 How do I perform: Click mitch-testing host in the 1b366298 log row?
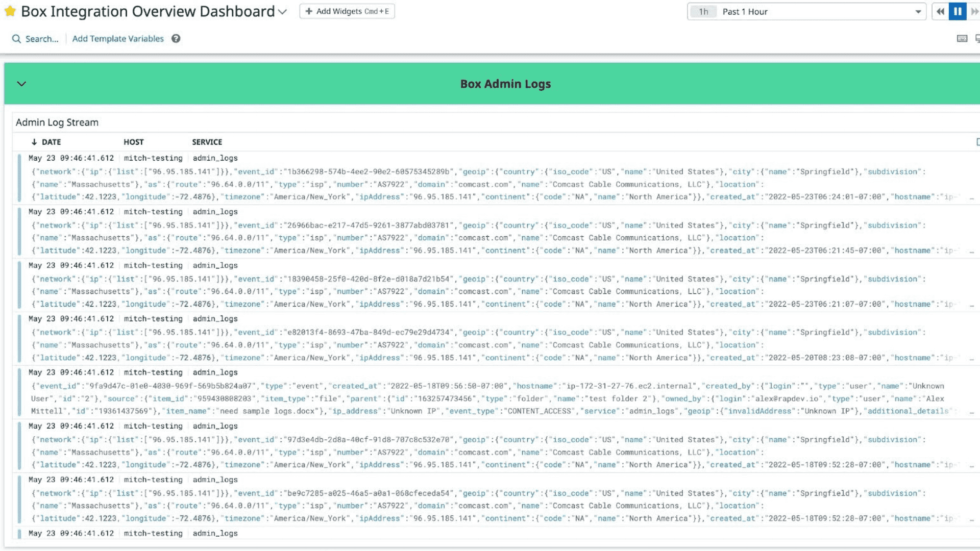click(153, 158)
